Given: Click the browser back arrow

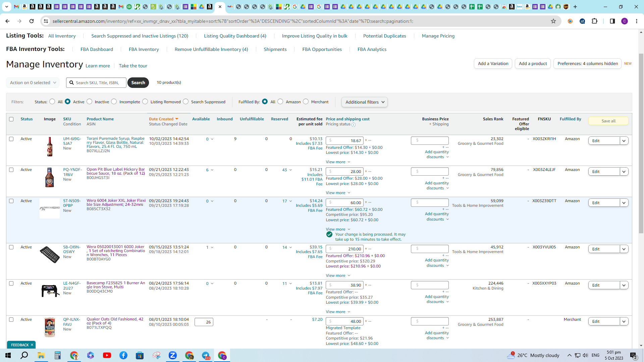Looking at the screenshot, I should [x=7, y=21].
